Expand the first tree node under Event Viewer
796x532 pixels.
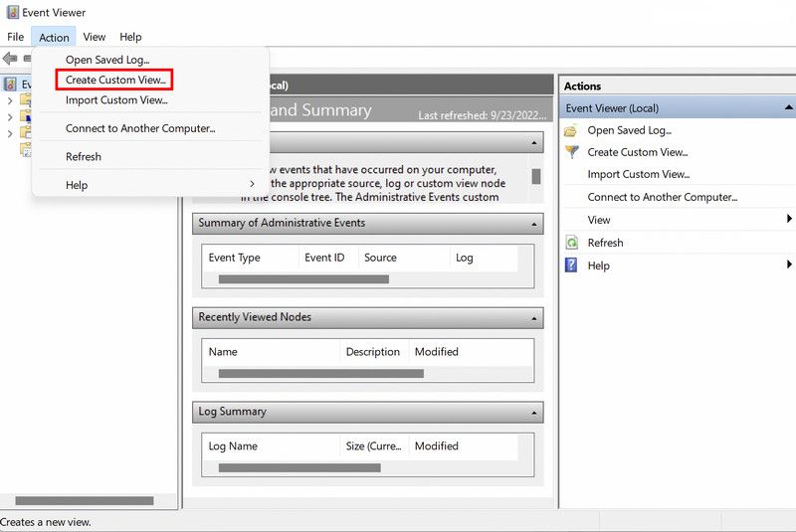coord(10,100)
